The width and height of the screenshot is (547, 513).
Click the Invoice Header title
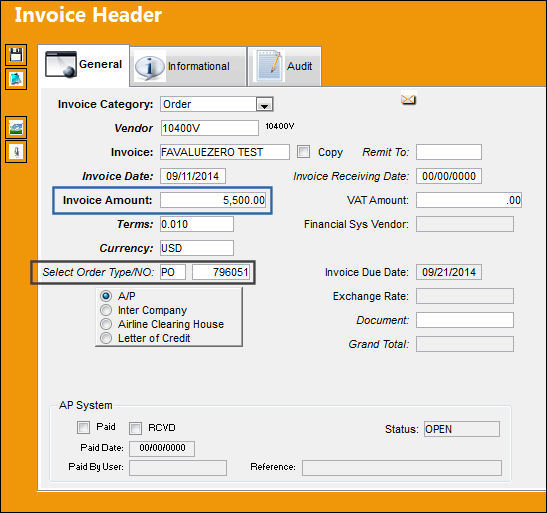point(88,15)
